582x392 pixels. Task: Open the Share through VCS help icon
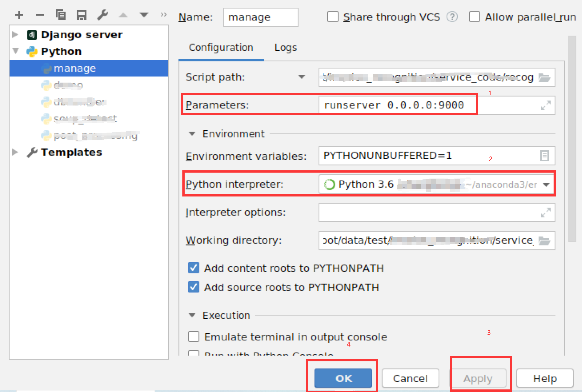tap(452, 16)
